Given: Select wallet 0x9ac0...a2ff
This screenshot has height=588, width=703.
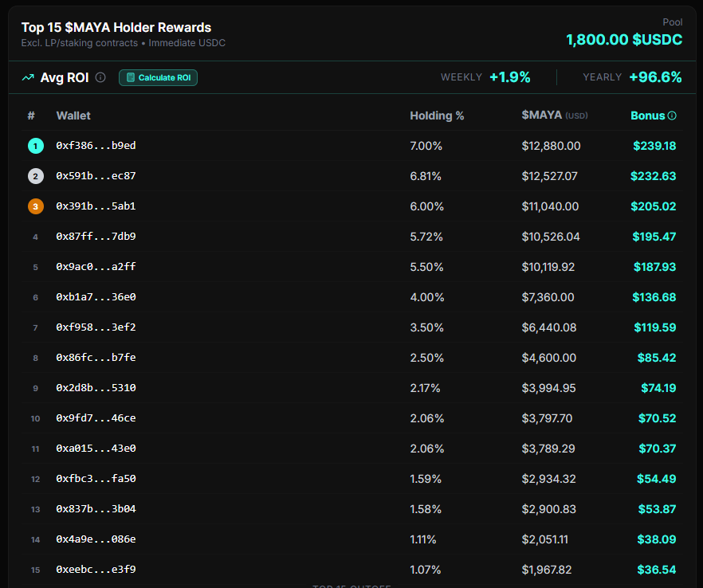Looking at the screenshot, I should coord(96,267).
